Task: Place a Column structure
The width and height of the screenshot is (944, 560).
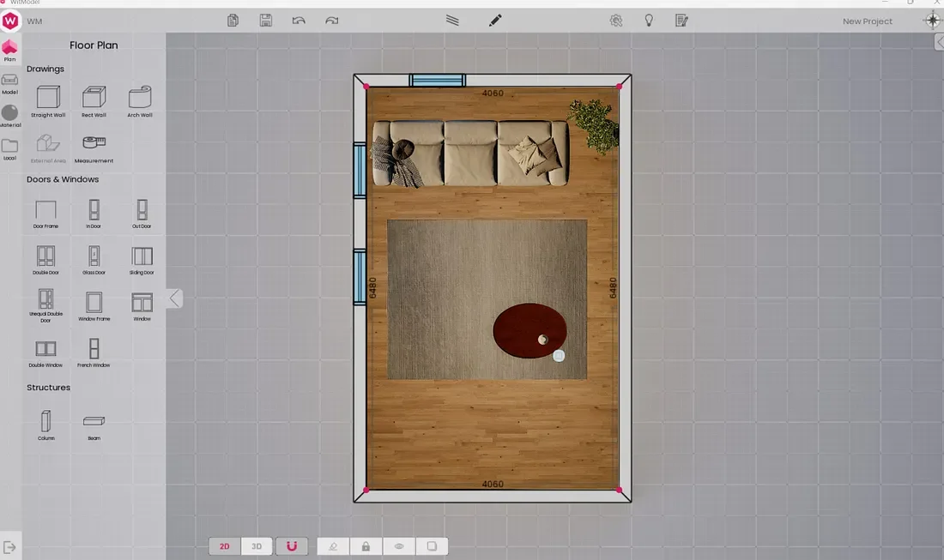Action: point(45,425)
